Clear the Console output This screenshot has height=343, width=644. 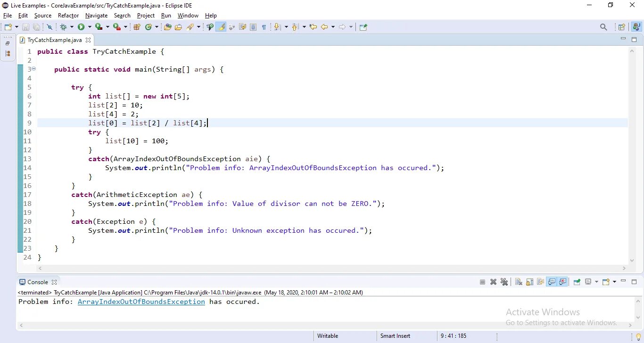click(x=518, y=282)
